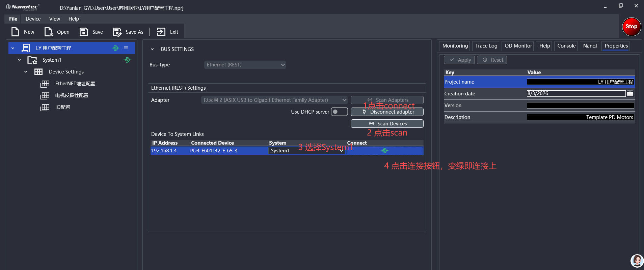This screenshot has height=270, width=644.
Task: Collapse the BUS SETTINGS section
Action: (152, 49)
